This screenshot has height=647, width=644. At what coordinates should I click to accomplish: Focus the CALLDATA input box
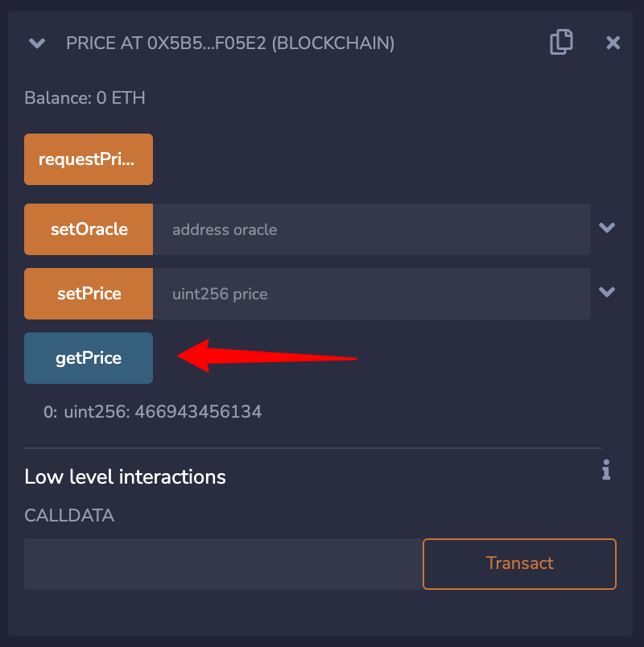coord(223,563)
